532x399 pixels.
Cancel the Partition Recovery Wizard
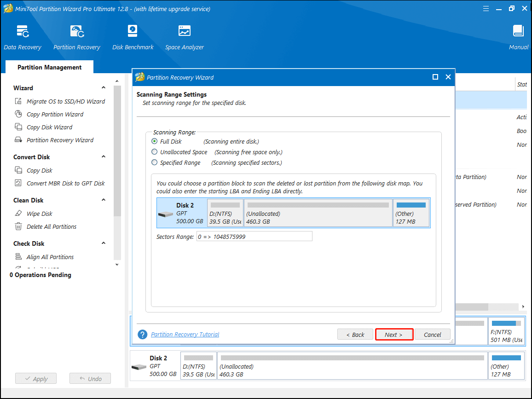[x=432, y=335]
